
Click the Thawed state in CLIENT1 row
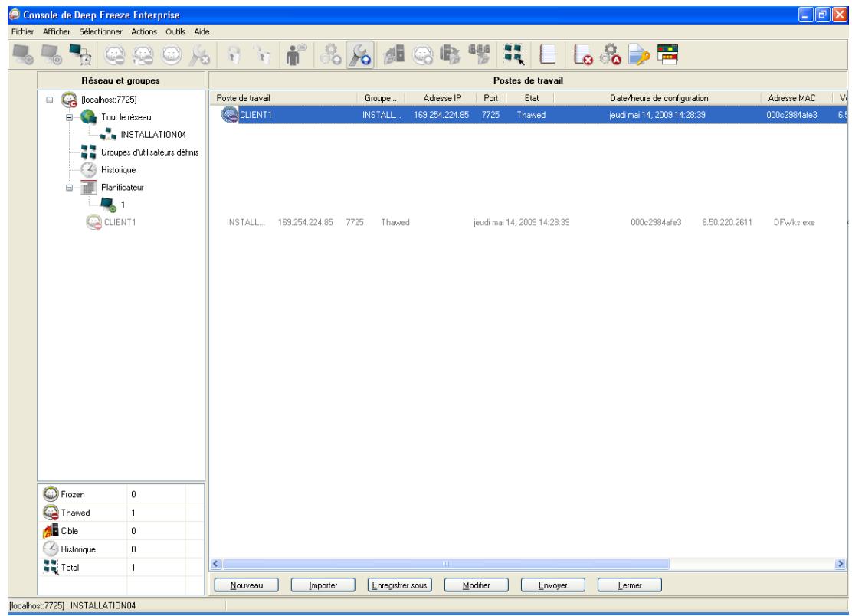[531, 115]
